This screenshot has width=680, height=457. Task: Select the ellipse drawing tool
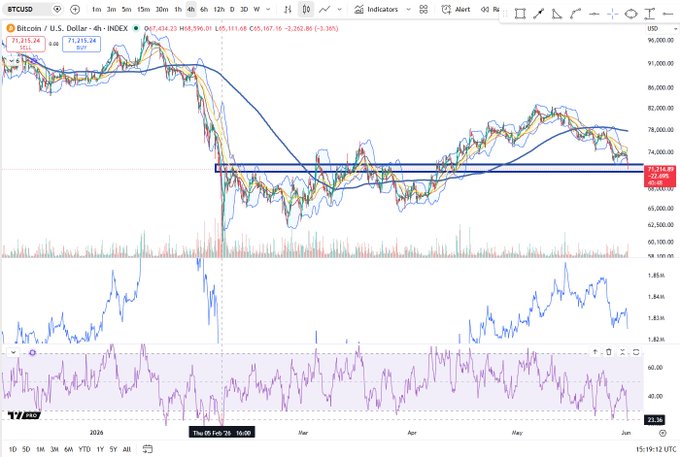pyautogui.click(x=631, y=14)
